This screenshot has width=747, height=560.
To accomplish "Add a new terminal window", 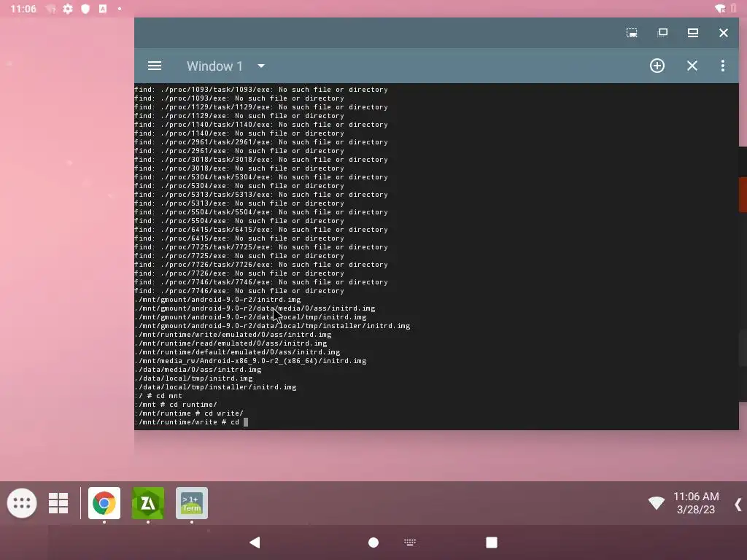I will 657,66.
